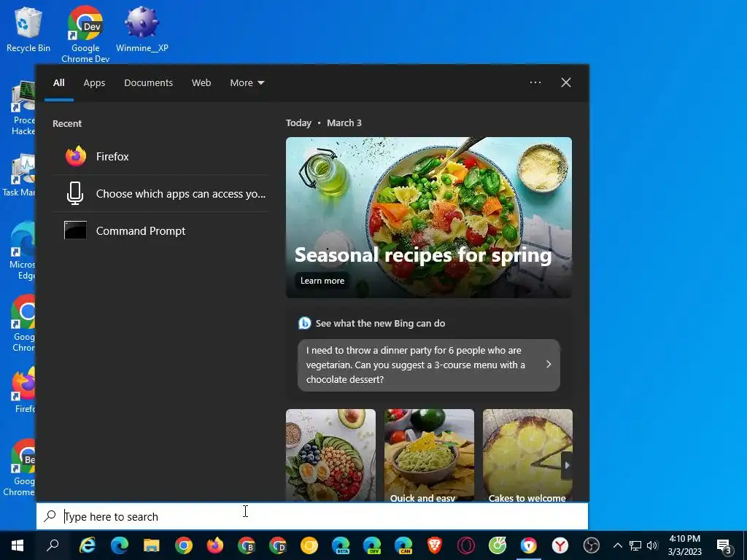The width and height of the screenshot is (747, 560).
Task: Click the taskbar search magnifier icon
Action: pos(53,545)
